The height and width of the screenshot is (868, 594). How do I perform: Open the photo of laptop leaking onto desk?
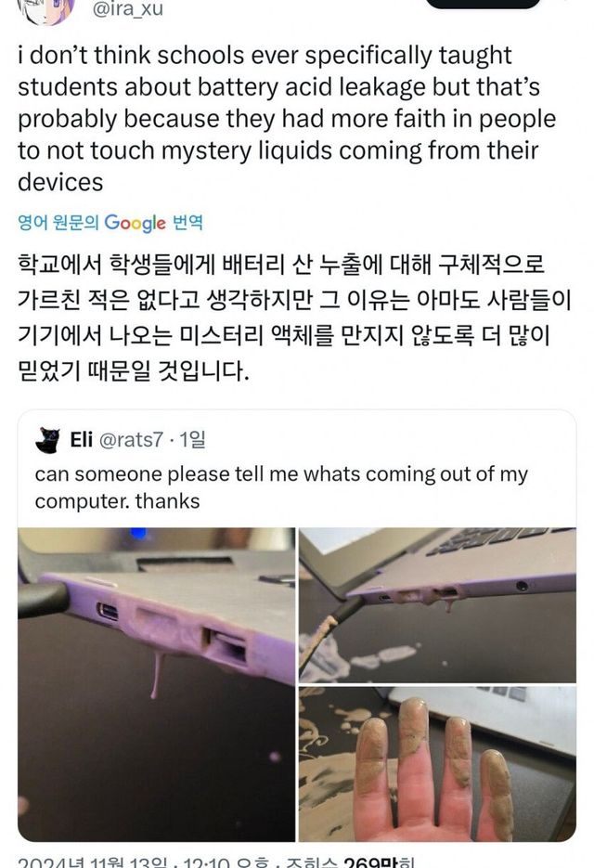click(x=437, y=604)
